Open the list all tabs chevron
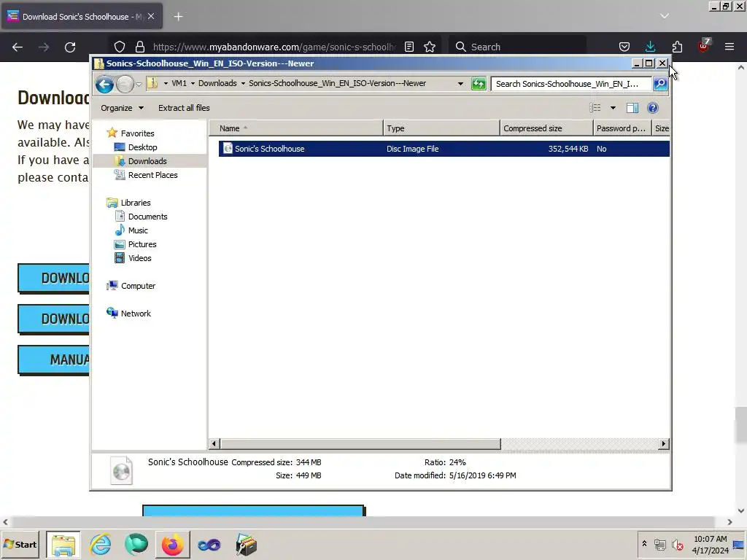The height and width of the screenshot is (560, 747). point(665,16)
